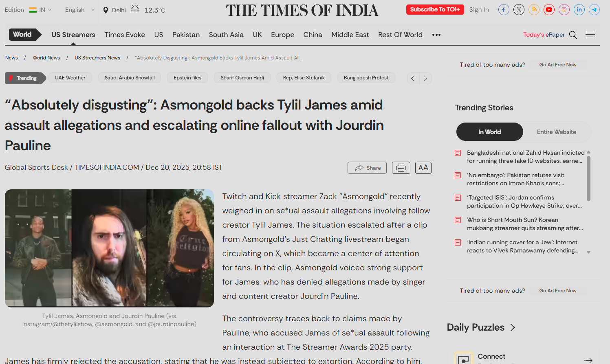Go to the Rest Of World section
610x364 pixels.
[x=400, y=35]
